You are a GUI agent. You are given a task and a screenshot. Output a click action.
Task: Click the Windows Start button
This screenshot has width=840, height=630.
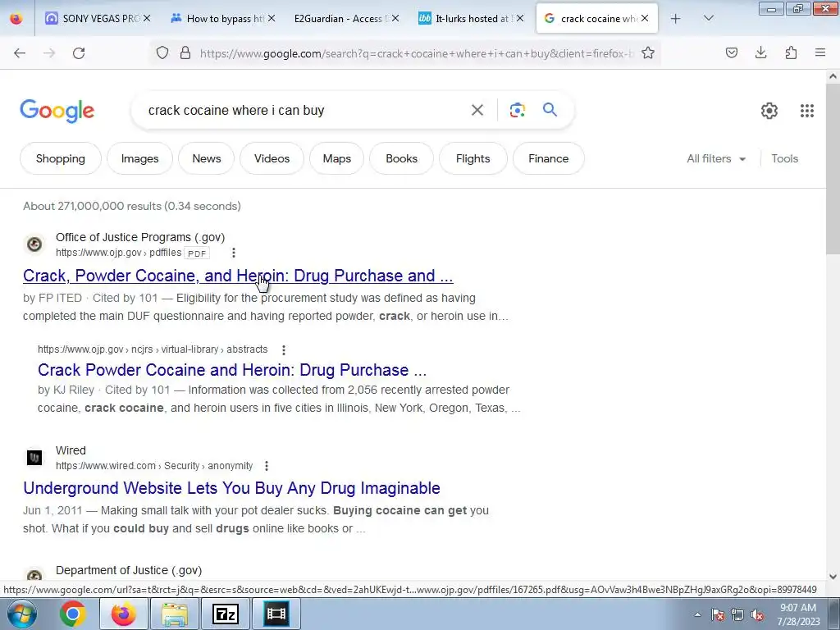click(21, 614)
